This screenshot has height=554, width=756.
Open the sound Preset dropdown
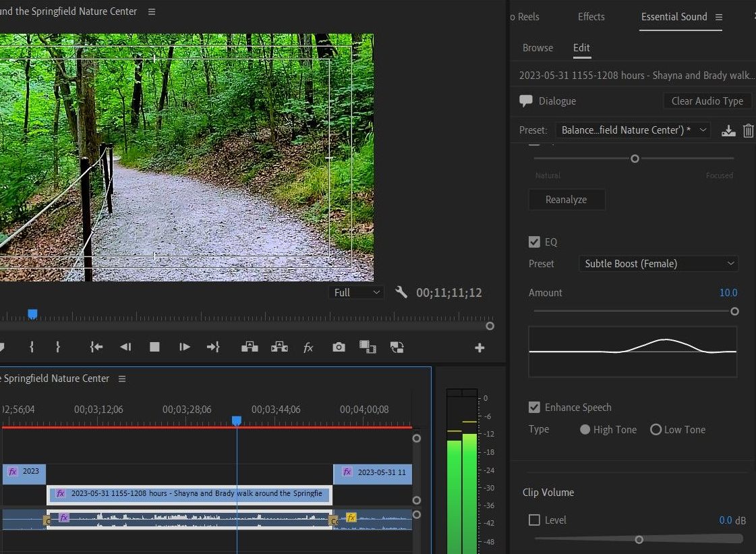point(633,130)
